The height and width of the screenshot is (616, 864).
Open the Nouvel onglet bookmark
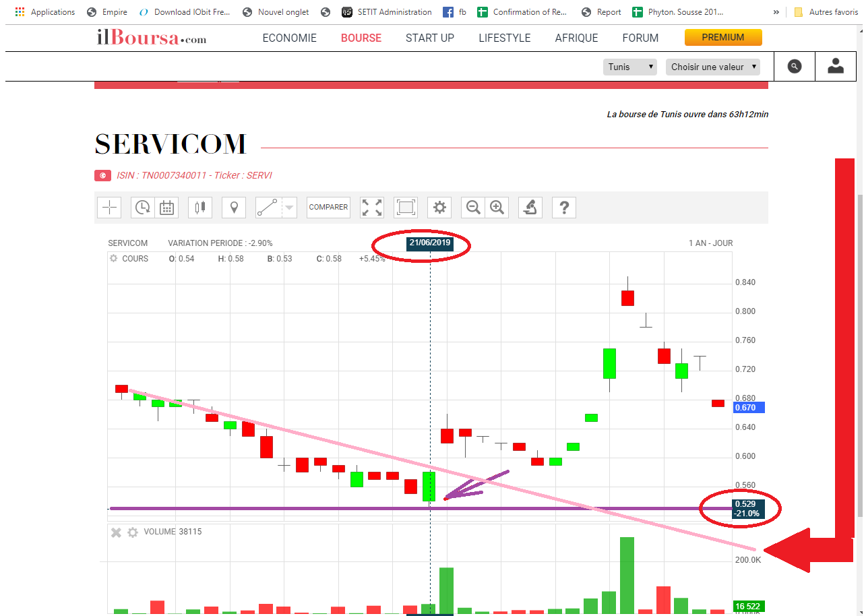(276, 12)
